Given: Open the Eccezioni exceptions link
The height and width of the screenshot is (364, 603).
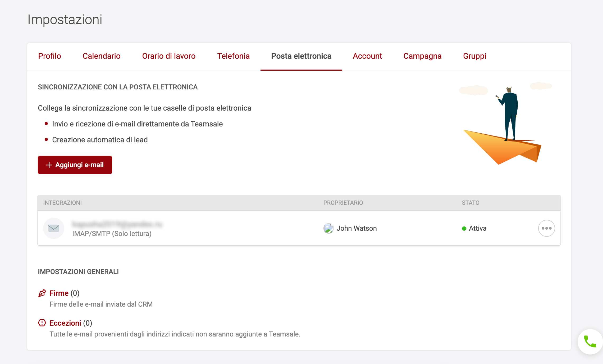Looking at the screenshot, I should pos(65,323).
